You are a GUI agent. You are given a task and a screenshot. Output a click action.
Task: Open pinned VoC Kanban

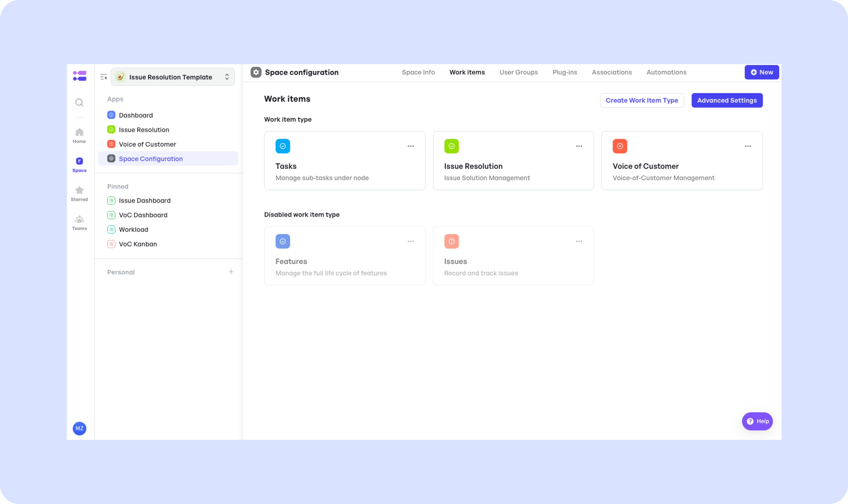point(168,244)
